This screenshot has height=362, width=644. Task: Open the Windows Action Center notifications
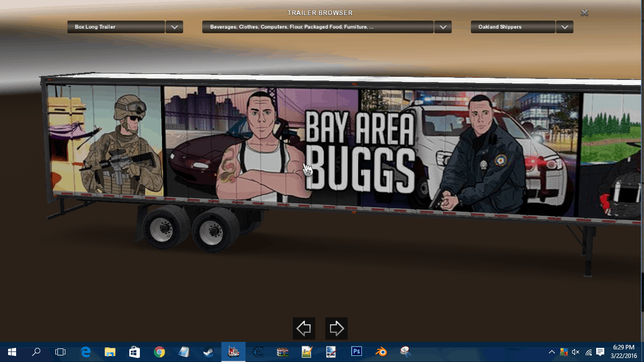click(x=600, y=352)
